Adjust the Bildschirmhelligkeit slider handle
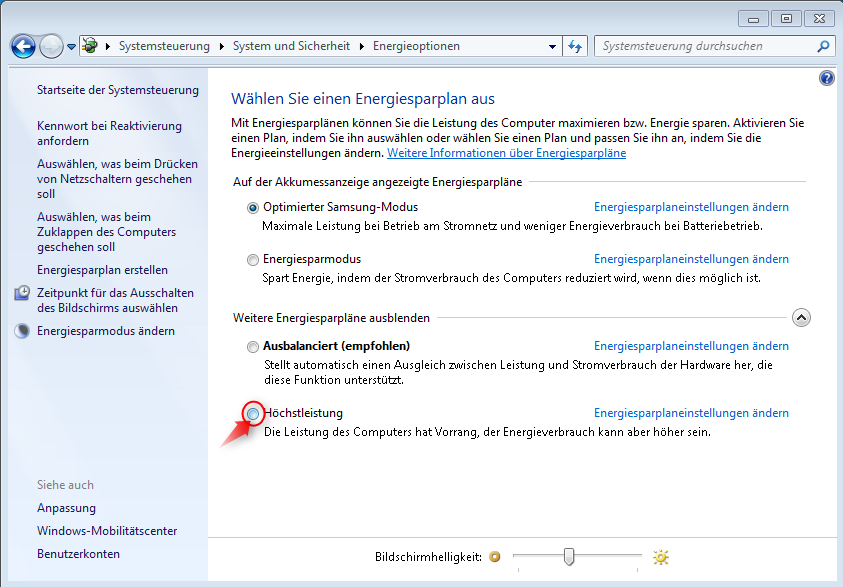The width and height of the screenshot is (843, 587). point(569,558)
